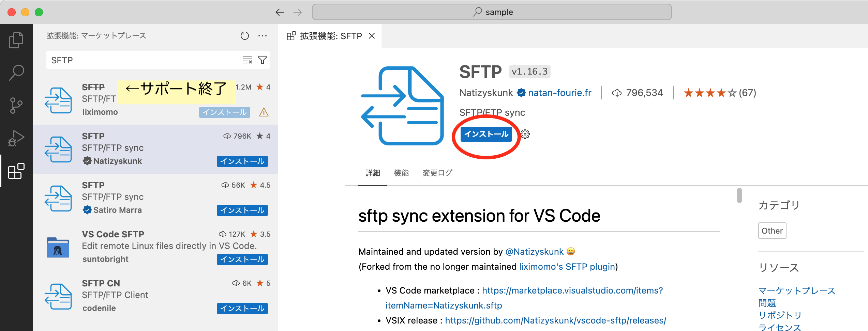Open the Explorer view in activity bar
868x331 pixels.
point(16,40)
